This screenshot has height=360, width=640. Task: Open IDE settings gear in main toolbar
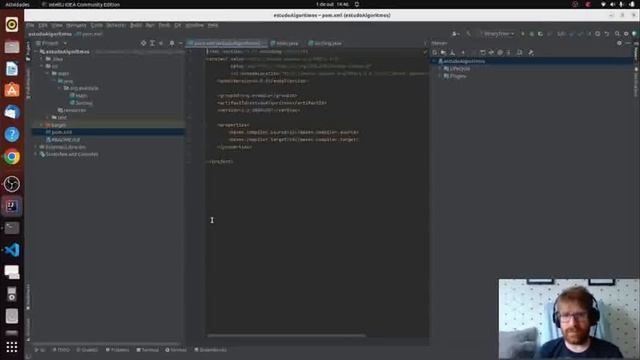coord(626,34)
